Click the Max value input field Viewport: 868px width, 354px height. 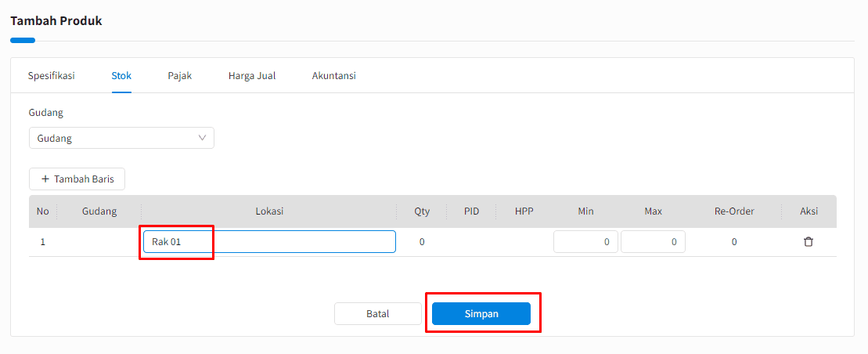(x=653, y=241)
